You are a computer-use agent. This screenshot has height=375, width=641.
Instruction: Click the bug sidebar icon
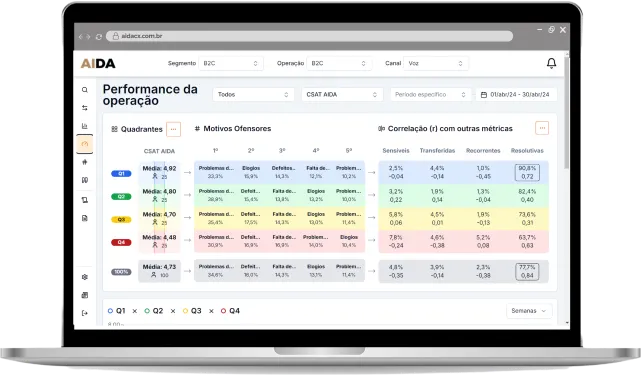[85, 162]
